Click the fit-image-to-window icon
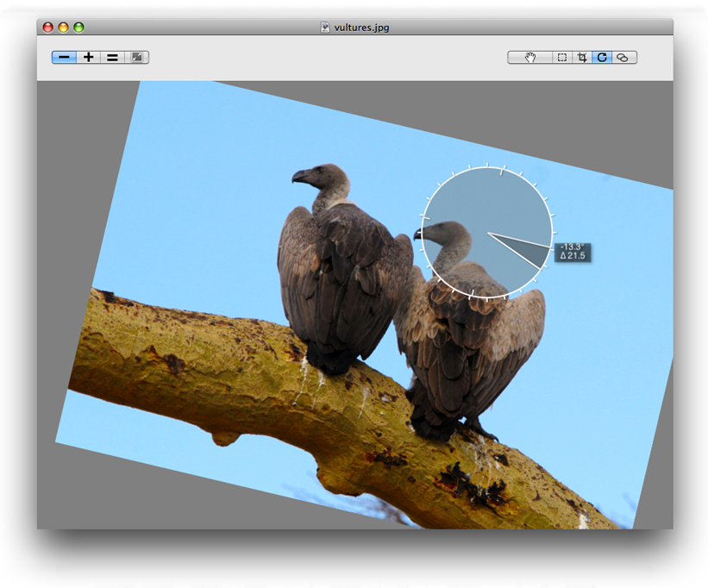Image resolution: width=708 pixels, height=588 pixels. point(137,57)
